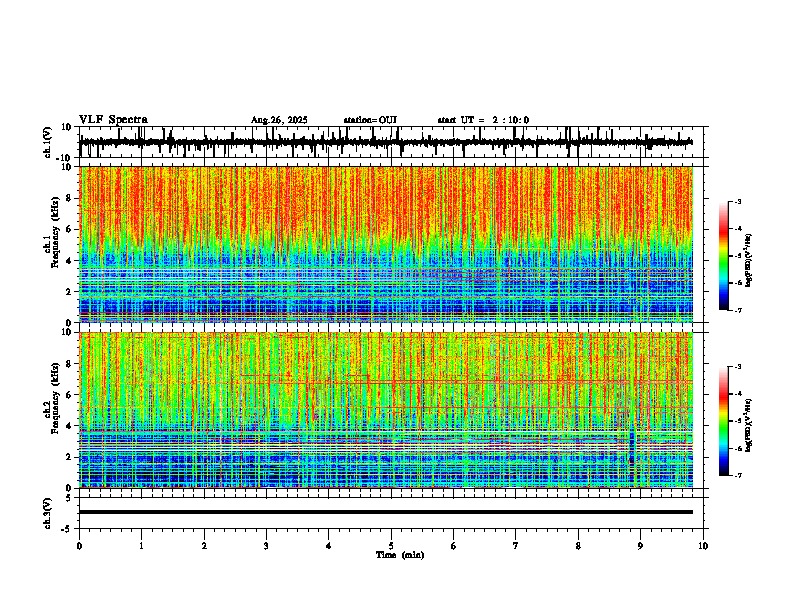The height and width of the screenshot is (612, 792).
Task: Click time axis tick label 4
Action: [x=329, y=546]
